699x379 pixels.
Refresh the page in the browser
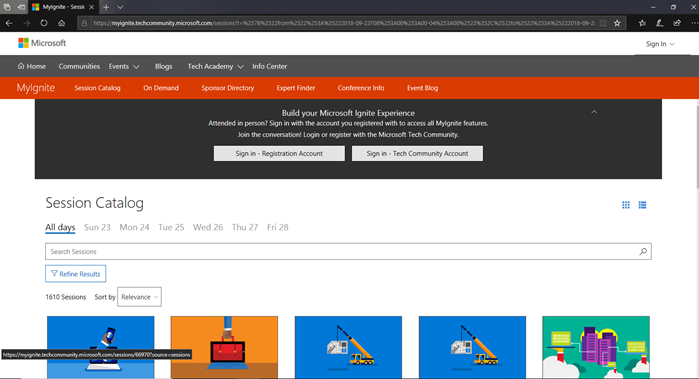click(44, 23)
